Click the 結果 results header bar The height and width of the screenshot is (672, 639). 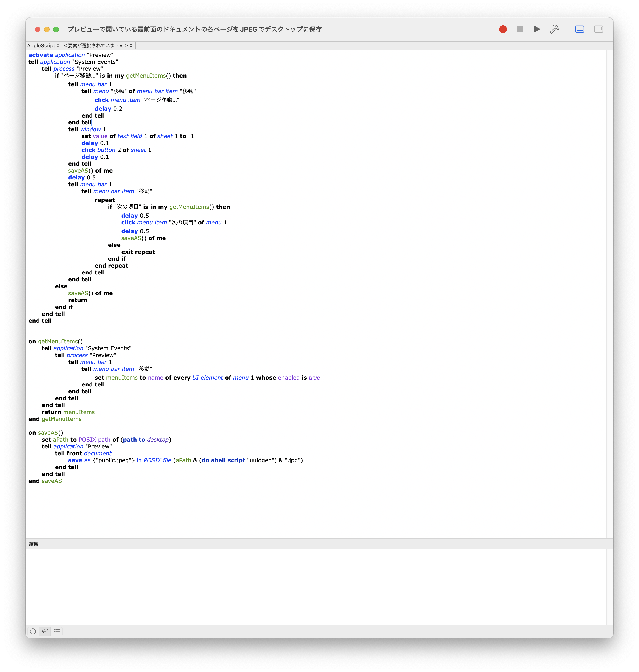(x=307, y=544)
